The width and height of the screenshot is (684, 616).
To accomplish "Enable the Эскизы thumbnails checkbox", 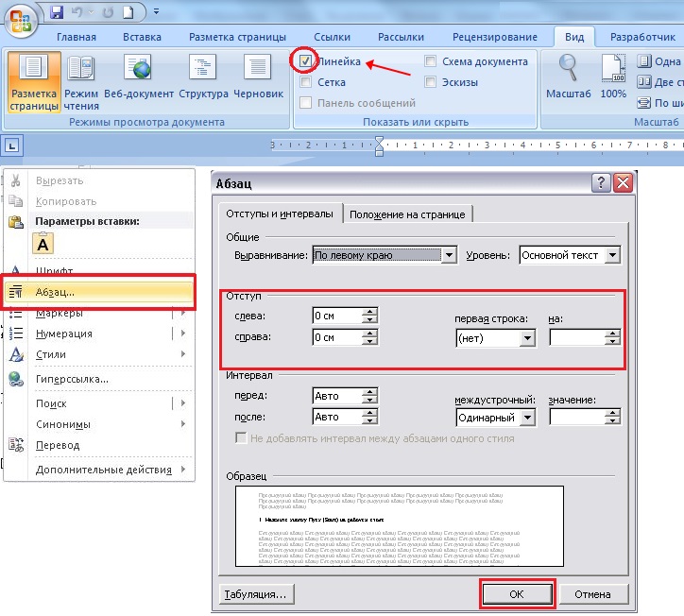I will [431, 82].
